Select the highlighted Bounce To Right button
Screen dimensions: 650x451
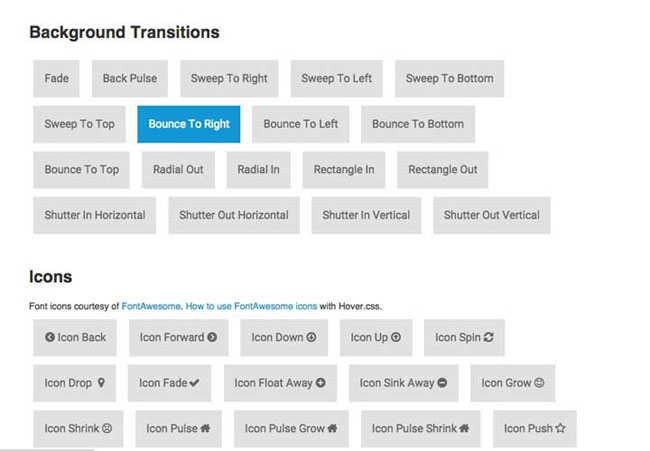point(188,124)
